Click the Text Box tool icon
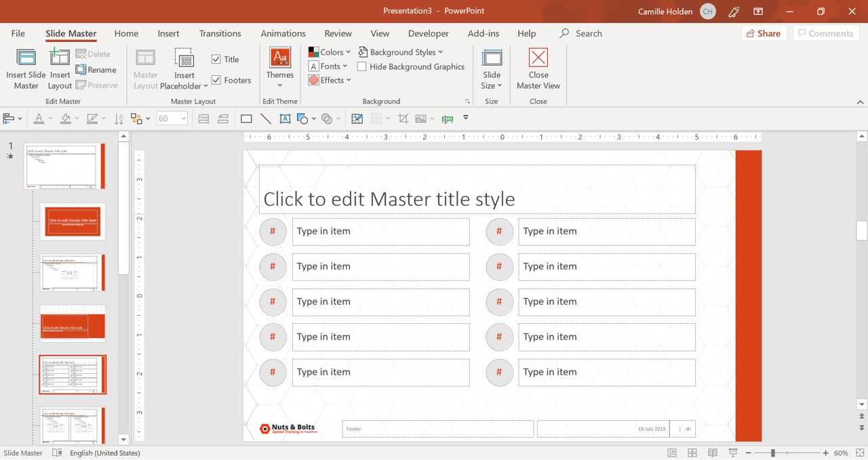 click(285, 119)
